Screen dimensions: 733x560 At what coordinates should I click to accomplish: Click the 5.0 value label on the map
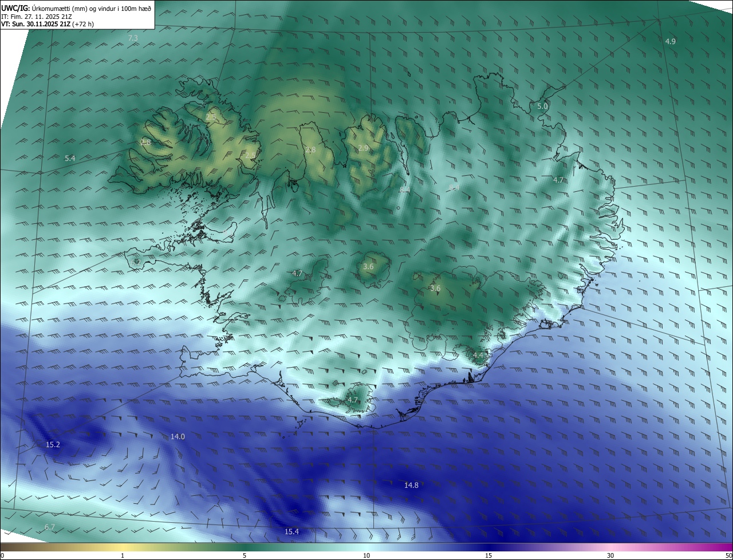coord(542,106)
